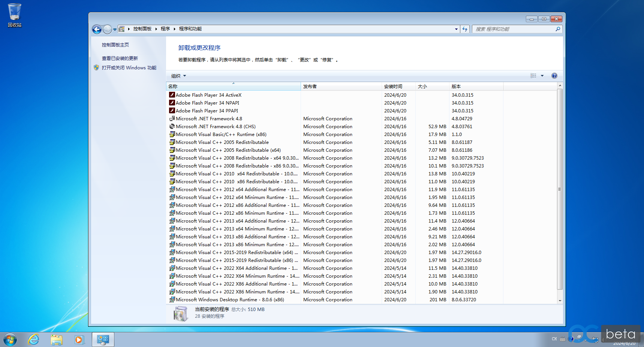Click Visual C++ 2005 Redistributable (x64) icon
644x347 pixels.
tap(172, 150)
